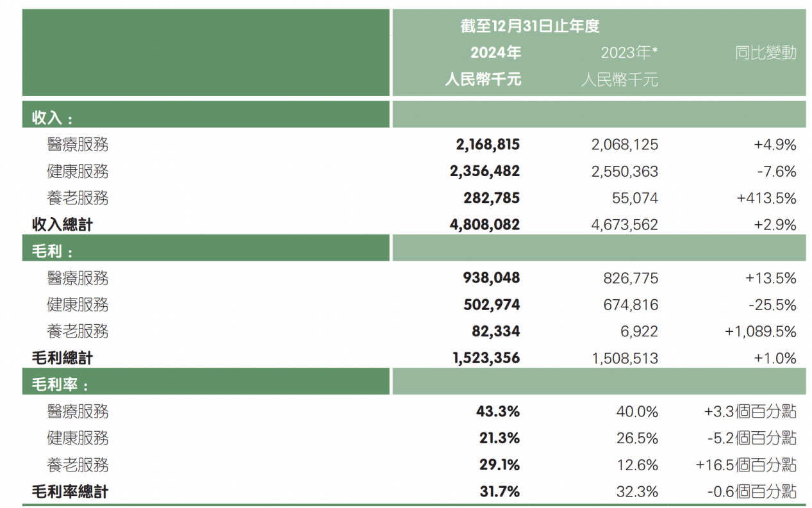Click the 2024 gross margin 43.3%
Viewport: 812px width, 508px height.
[x=498, y=411]
